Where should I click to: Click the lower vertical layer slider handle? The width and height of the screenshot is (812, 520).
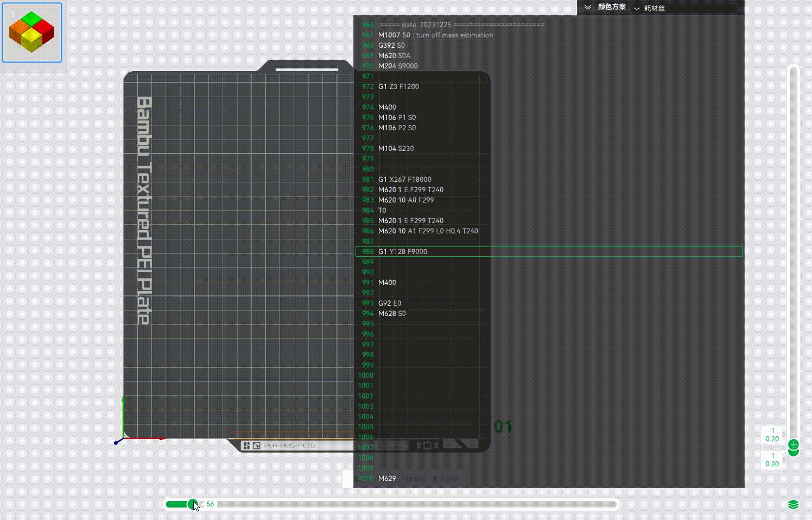794,453
